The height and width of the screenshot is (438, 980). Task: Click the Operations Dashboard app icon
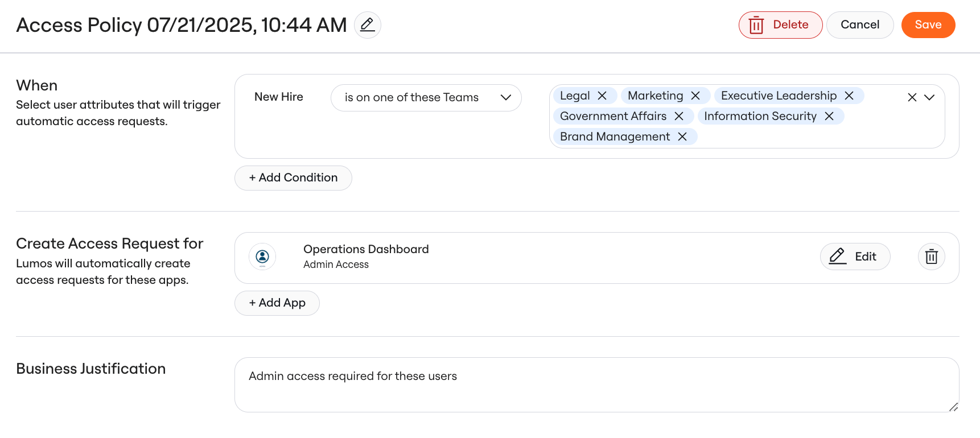tap(262, 257)
